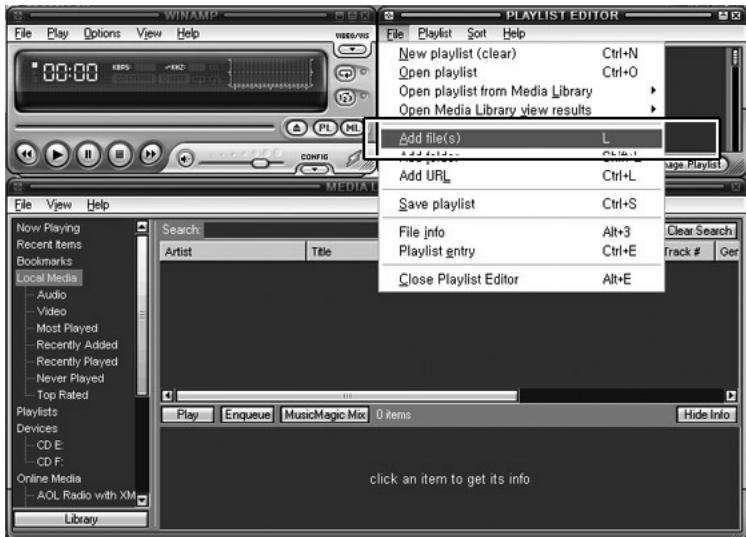Start playback with the Play button
The image size is (746, 537).
(57, 155)
